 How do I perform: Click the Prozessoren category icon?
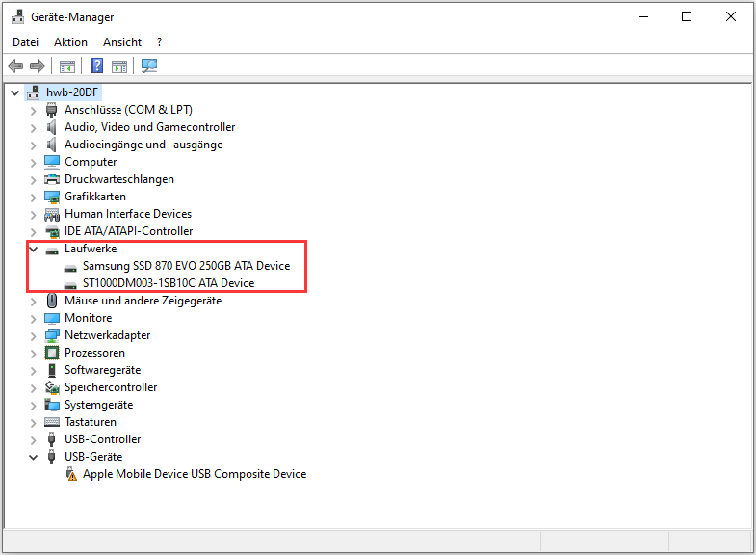pos(53,353)
